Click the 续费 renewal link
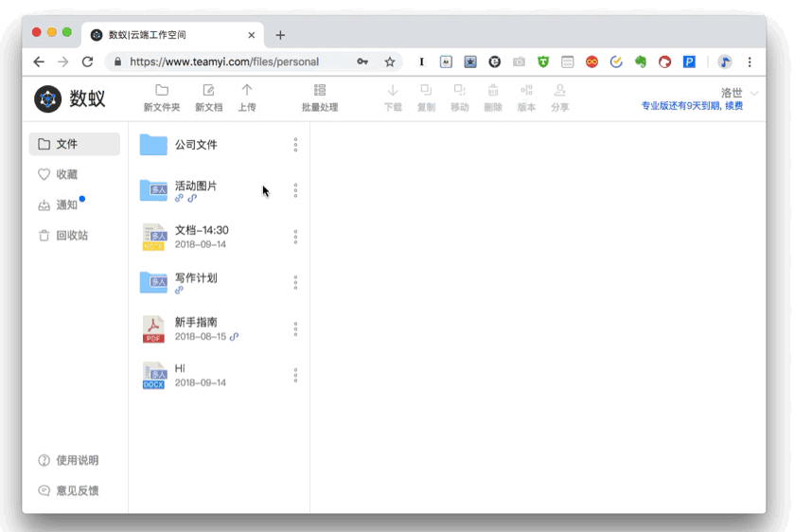 (734, 106)
